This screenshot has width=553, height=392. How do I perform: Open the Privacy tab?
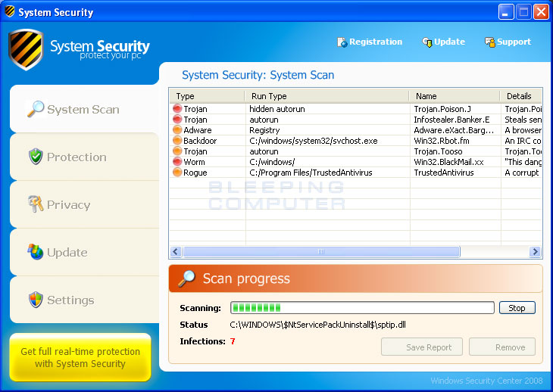click(x=84, y=204)
